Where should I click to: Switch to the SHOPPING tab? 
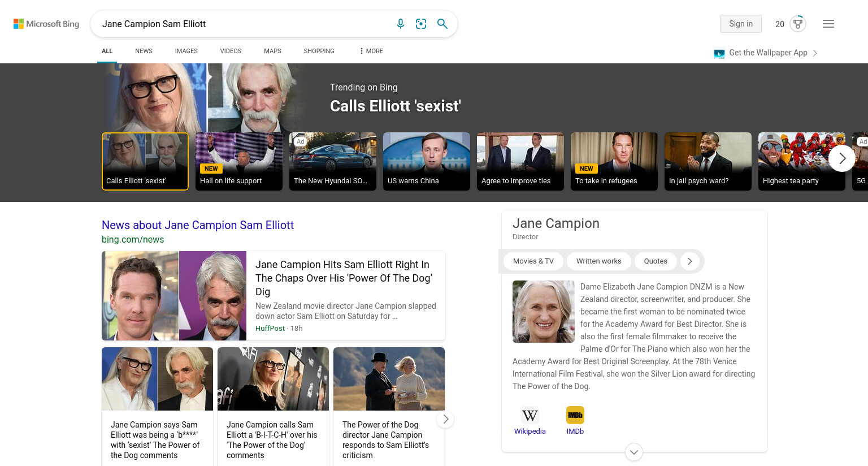click(x=319, y=51)
